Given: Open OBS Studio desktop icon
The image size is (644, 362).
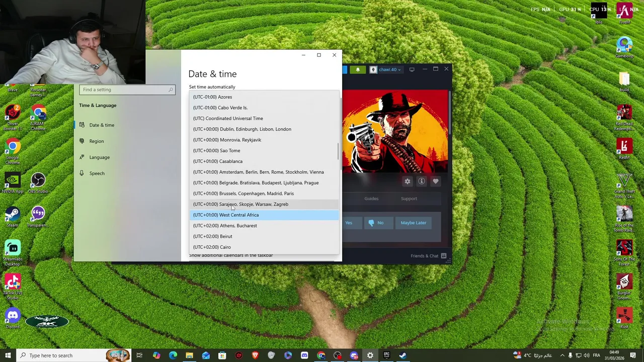Looking at the screenshot, I should (38, 183).
